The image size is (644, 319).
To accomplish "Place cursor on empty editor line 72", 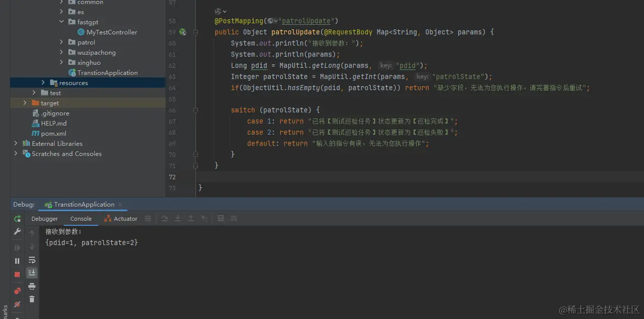I will coord(420,177).
